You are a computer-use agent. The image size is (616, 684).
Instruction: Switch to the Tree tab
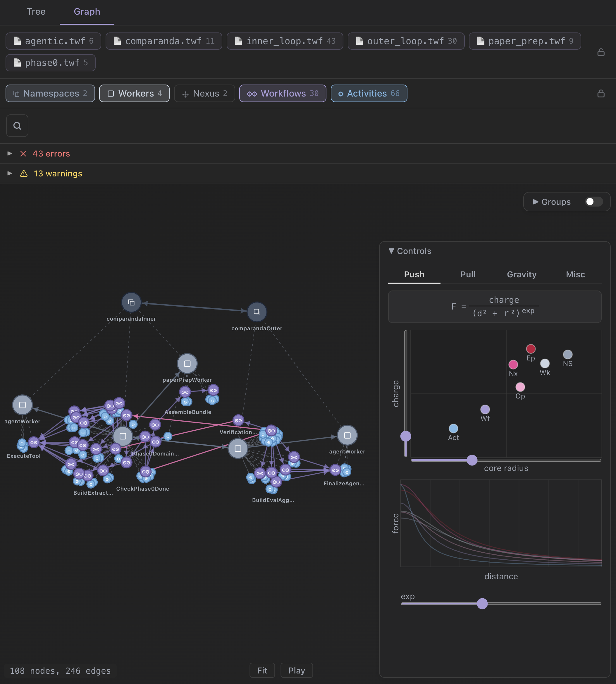coord(36,11)
